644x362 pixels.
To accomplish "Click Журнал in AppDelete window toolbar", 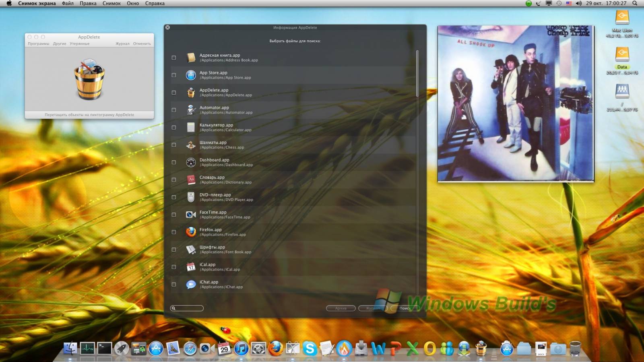I will 123,43.
